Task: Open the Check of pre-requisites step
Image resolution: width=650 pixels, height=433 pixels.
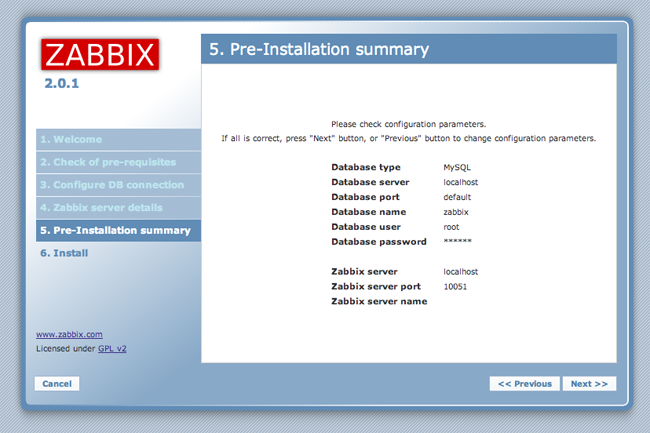Action: click(x=108, y=162)
